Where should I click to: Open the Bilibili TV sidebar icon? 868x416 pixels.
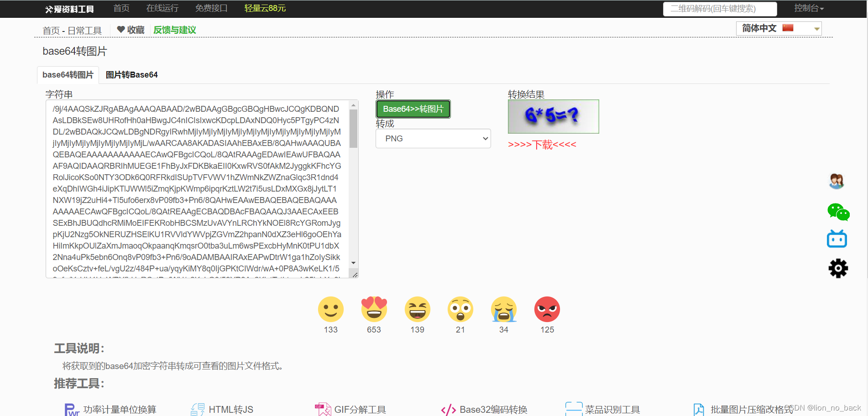(x=837, y=239)
